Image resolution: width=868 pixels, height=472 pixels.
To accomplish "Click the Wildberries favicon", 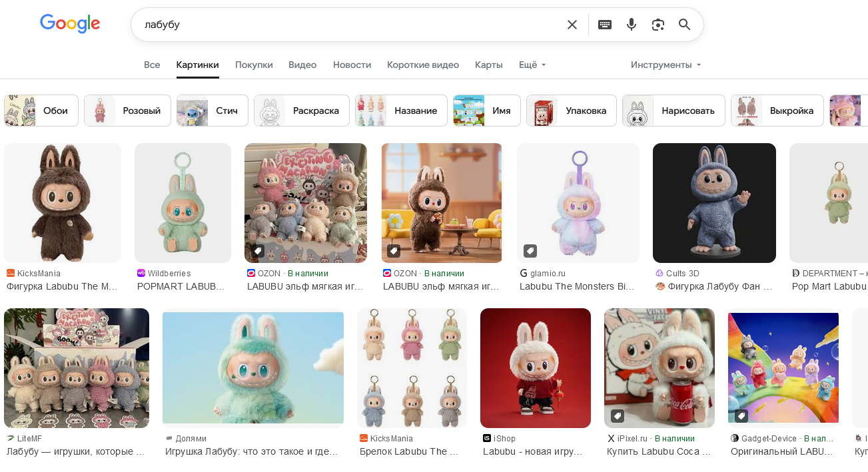I will (141, 274).
